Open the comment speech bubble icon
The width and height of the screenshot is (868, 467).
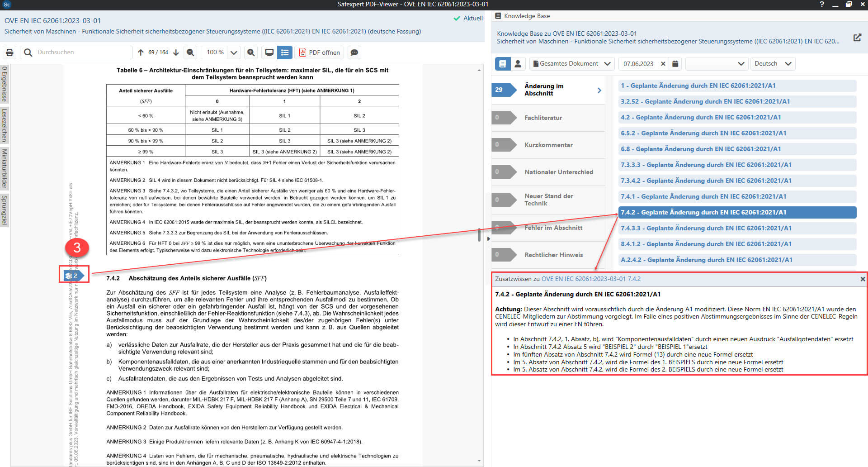pos(354,52)
